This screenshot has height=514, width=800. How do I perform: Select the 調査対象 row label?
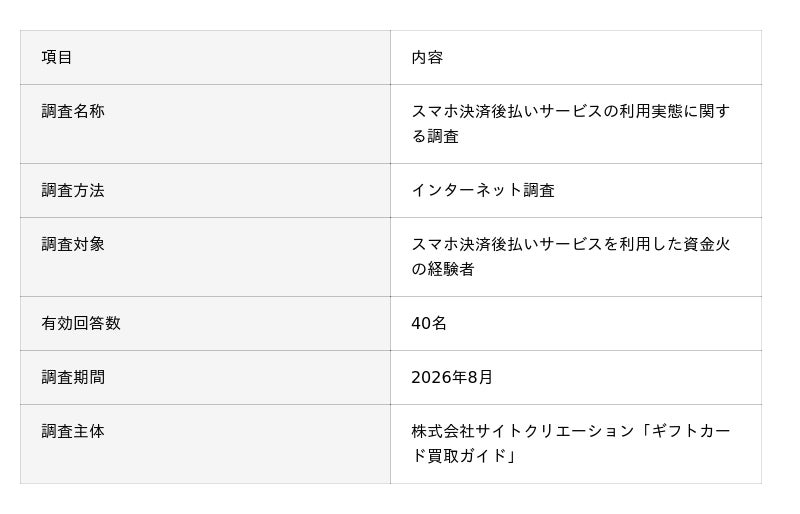(x=73, y=244)
